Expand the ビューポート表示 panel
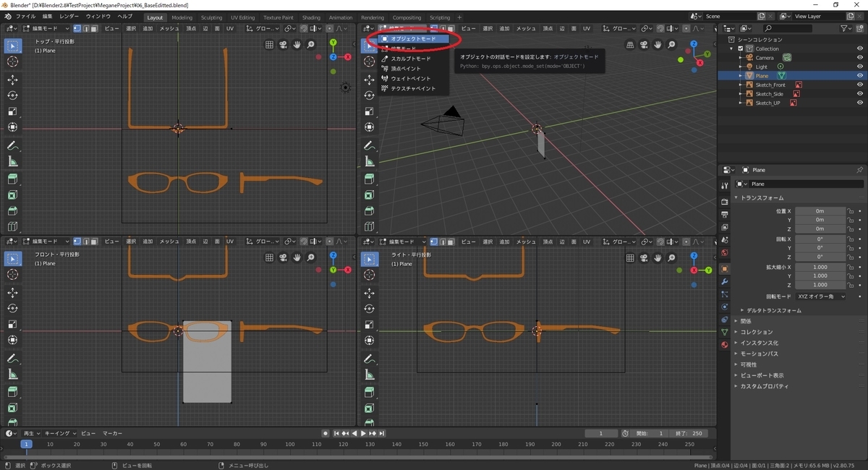This screenshot has height=470, width=868. tap(759, 375)
